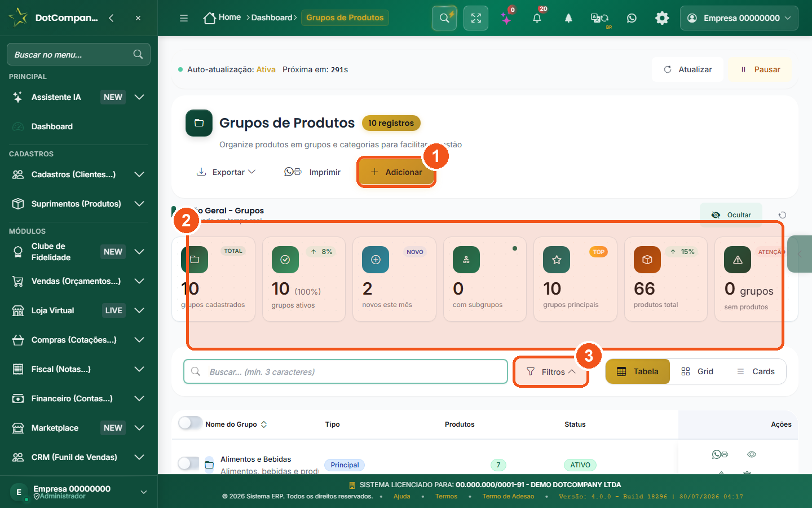Open the Exportar dropdown
Viewport: 812px width, 508px height.
[x=226, y=172]
